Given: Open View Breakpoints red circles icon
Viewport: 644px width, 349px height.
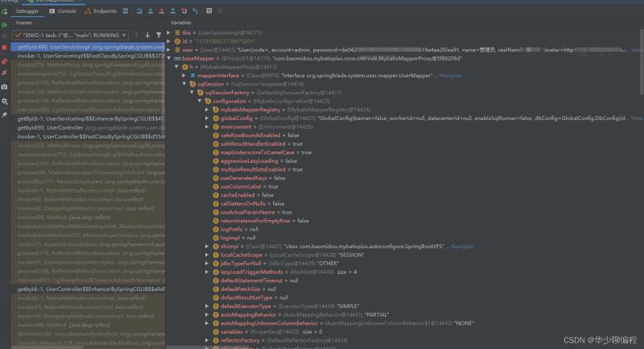Looking at the screenshot, I should 5,61.
